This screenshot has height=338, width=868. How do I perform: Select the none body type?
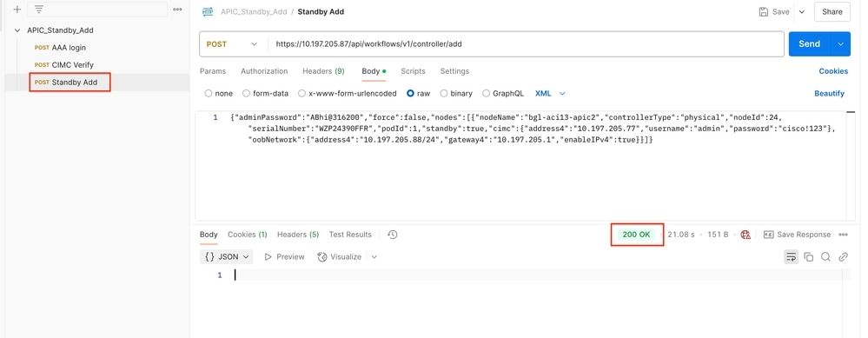point(219,94)
